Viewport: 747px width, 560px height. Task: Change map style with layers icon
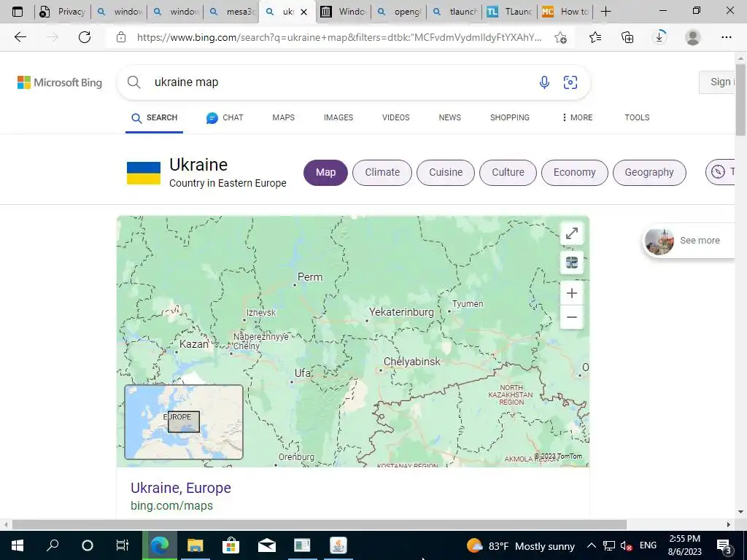572,262
